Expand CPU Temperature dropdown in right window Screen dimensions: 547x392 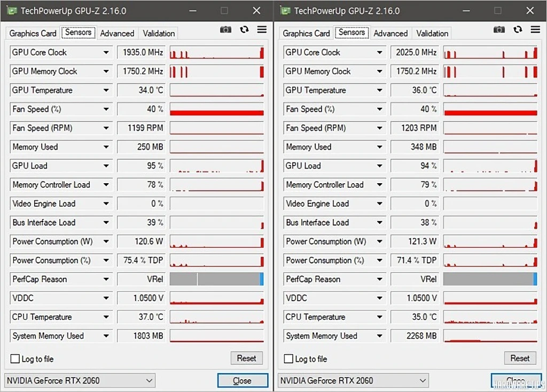(379, 317)
